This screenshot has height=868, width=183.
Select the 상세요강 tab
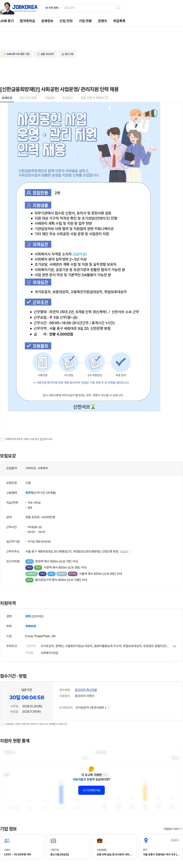(x=7, y=98)
